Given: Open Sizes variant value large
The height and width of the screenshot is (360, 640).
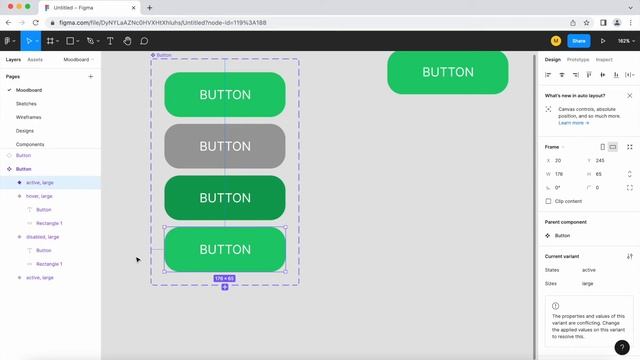Looking at the screenshot, I should point(587,284).
